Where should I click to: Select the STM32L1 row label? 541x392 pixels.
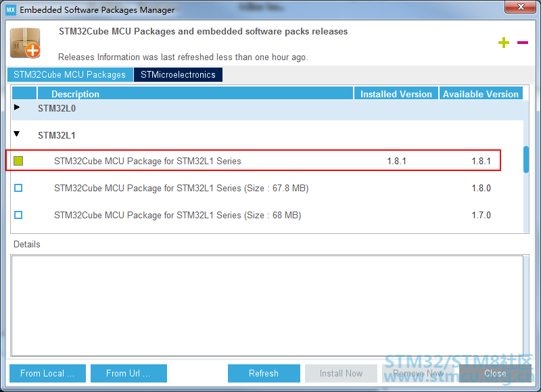tap(57, 135)
